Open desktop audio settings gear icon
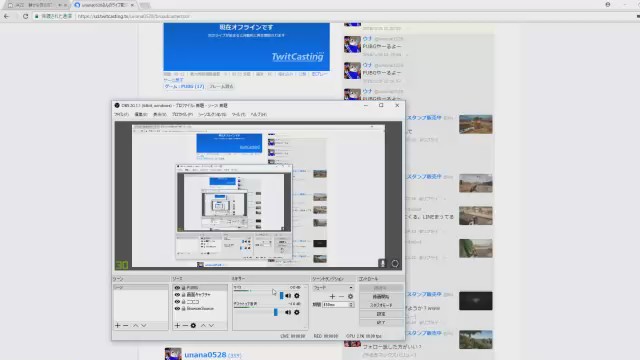The image size is (640, 360). point(297,312)
